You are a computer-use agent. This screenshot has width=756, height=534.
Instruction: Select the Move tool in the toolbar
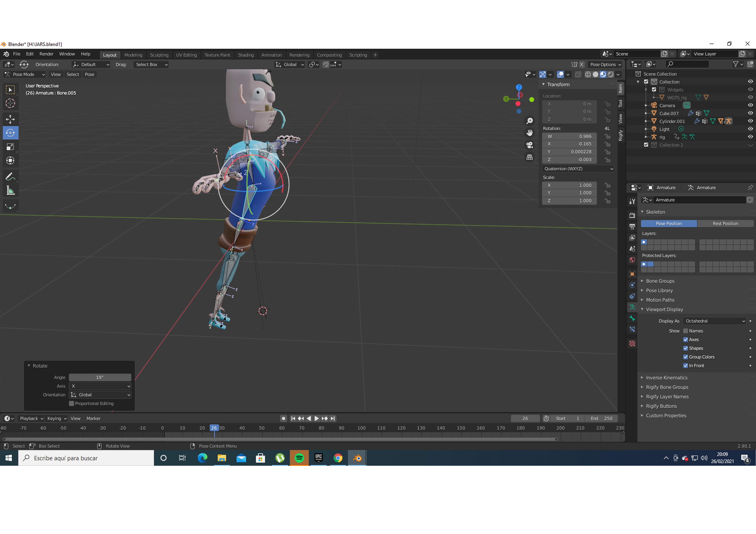[10, 119]
